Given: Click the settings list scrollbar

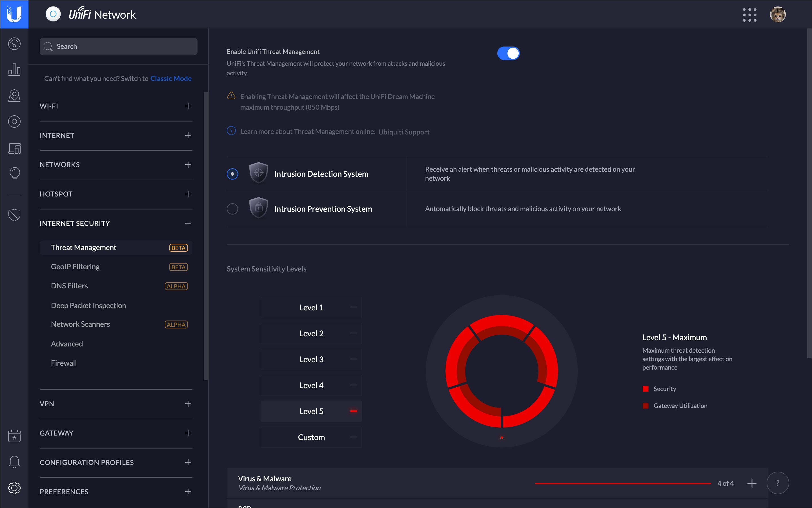Looking at the screenshot, I should [206, 236].
